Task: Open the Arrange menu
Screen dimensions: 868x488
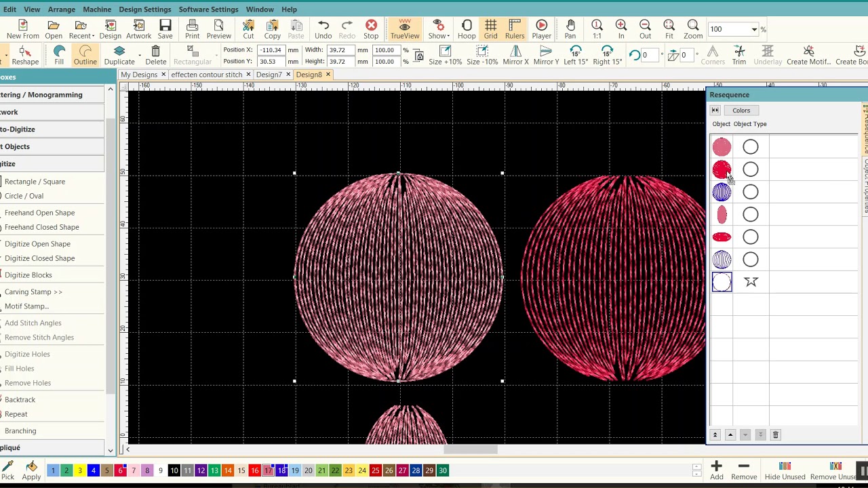Action: click(61, 9)
